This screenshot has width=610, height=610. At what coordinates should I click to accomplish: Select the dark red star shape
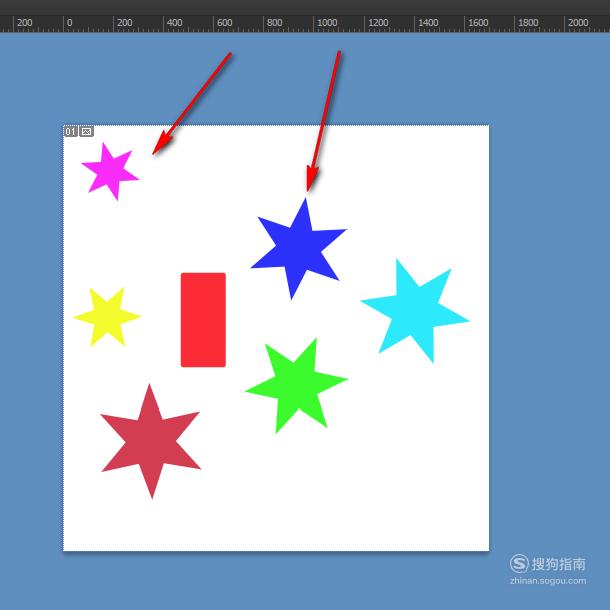pos(151,442)
